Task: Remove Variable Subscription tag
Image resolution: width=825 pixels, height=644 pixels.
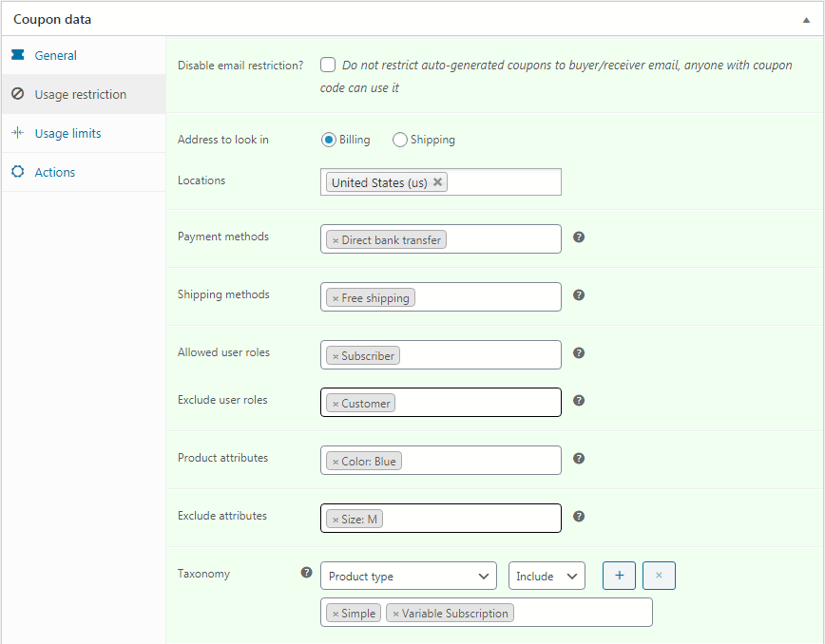Action: [395, 614]
